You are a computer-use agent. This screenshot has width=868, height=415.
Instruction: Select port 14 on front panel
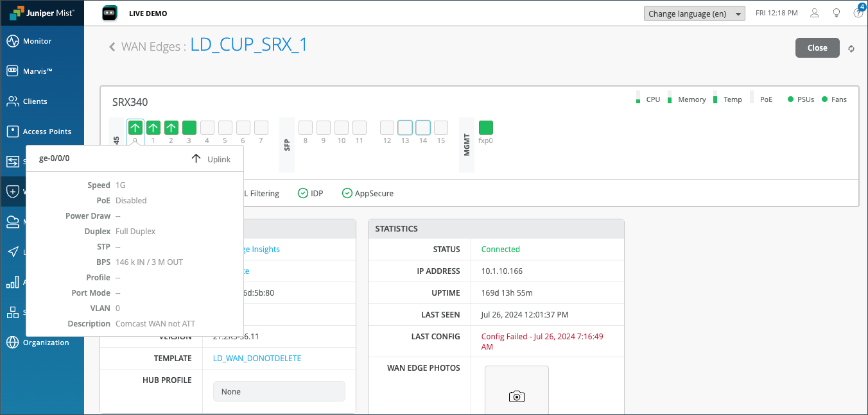coord(422,128)
